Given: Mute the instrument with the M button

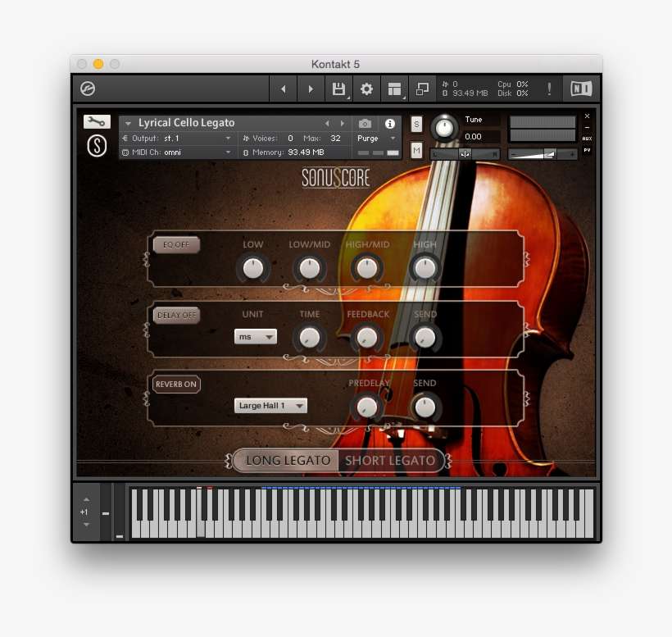Looking at the screenshot, I should (x=415, y=151).
